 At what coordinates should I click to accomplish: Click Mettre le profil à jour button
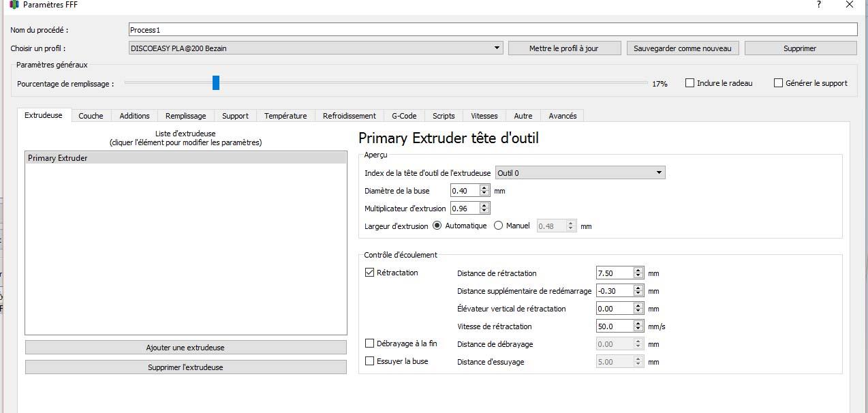[564, 48]
